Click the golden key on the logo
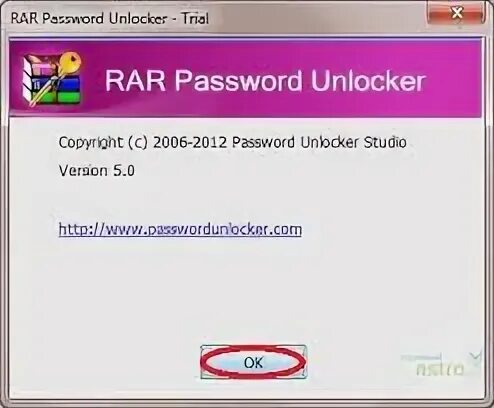The width and height of the screenshot is (494, 408). (70, 62)
